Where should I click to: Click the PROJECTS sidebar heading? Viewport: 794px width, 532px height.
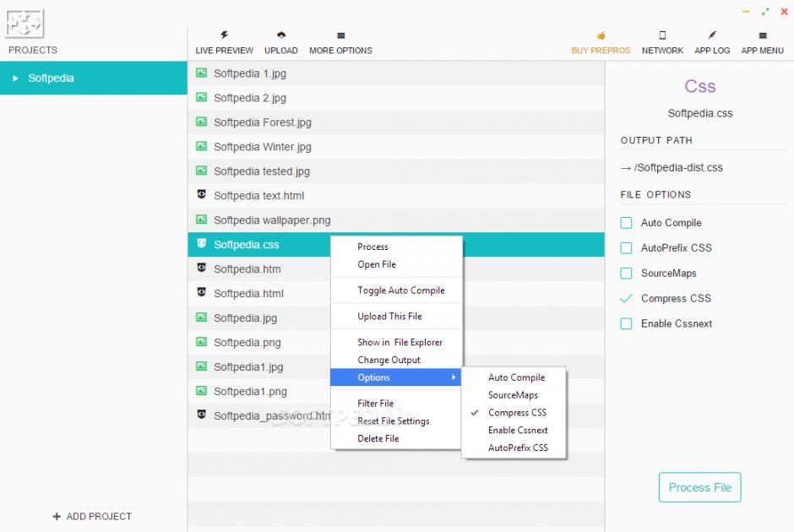[33, 50]
